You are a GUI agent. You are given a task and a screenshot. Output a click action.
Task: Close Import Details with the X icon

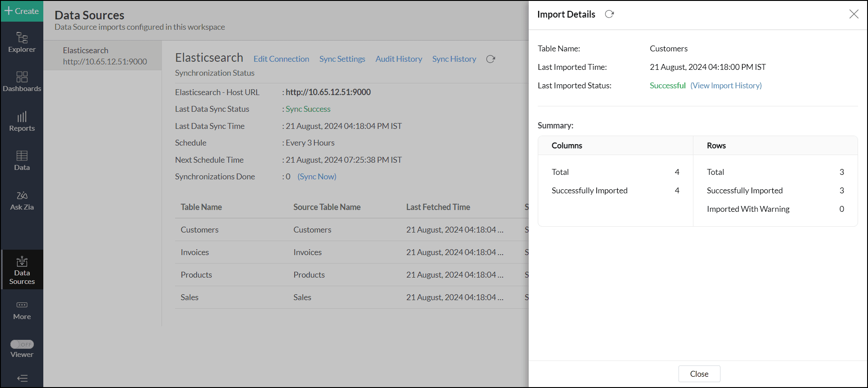(x=854, y=14)
